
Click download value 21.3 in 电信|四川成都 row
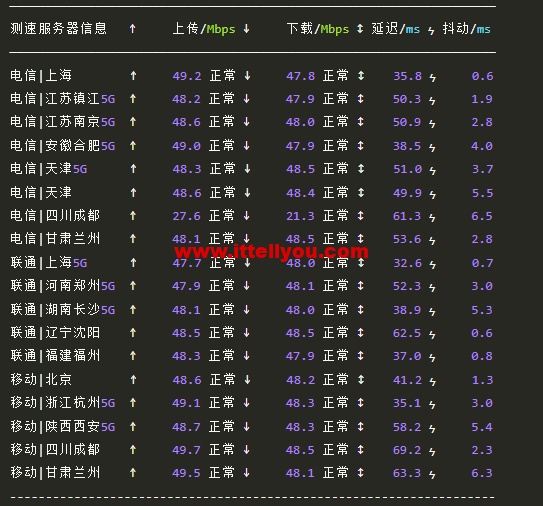[300, 216]
